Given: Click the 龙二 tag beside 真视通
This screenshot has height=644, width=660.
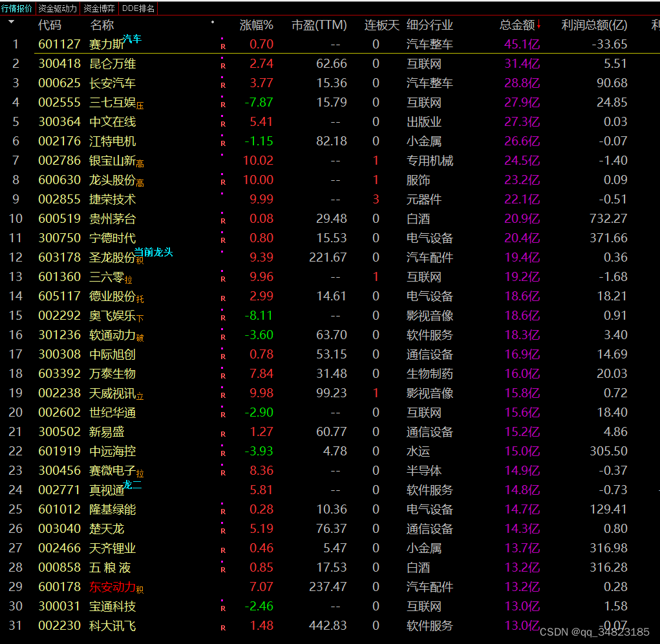Looking at the screenshot, I should click(x=132, y=484).
